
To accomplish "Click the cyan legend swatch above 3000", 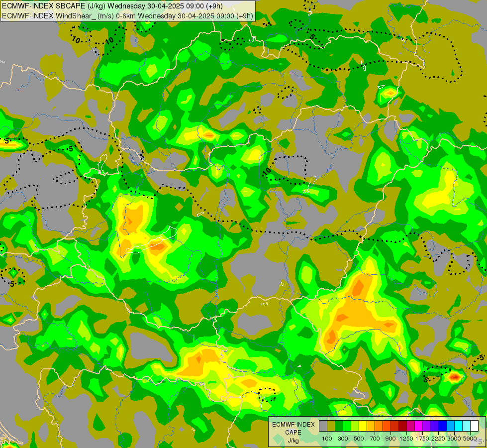I will click(459, 426).
